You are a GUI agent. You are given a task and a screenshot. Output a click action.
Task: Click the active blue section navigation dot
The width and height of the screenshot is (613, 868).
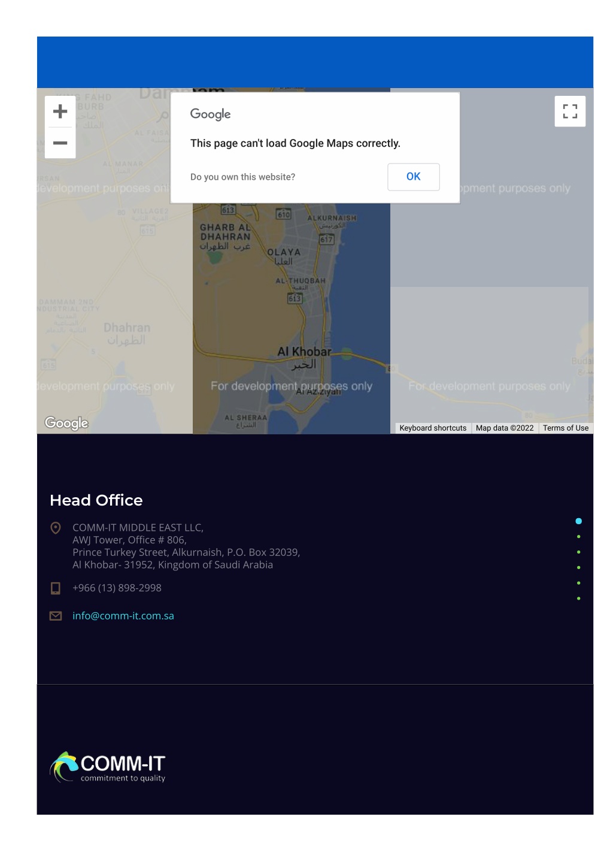click(x=579, y=521)
